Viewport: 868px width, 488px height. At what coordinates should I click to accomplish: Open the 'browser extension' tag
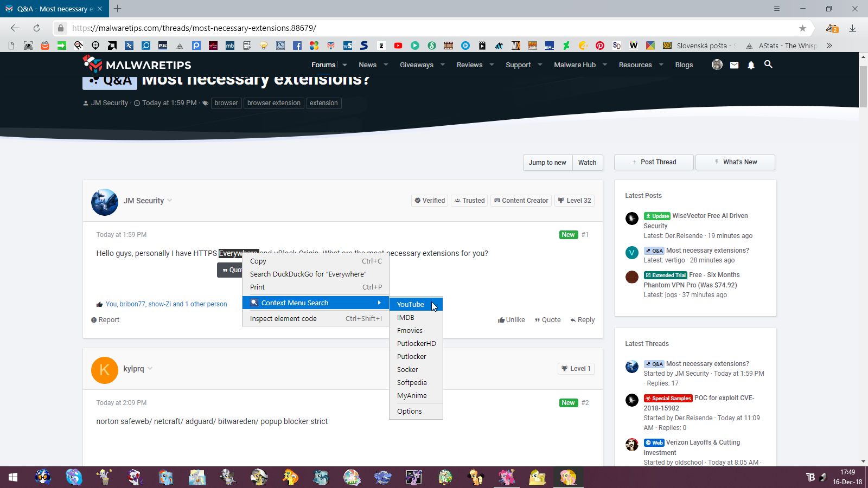click(274, 103)
